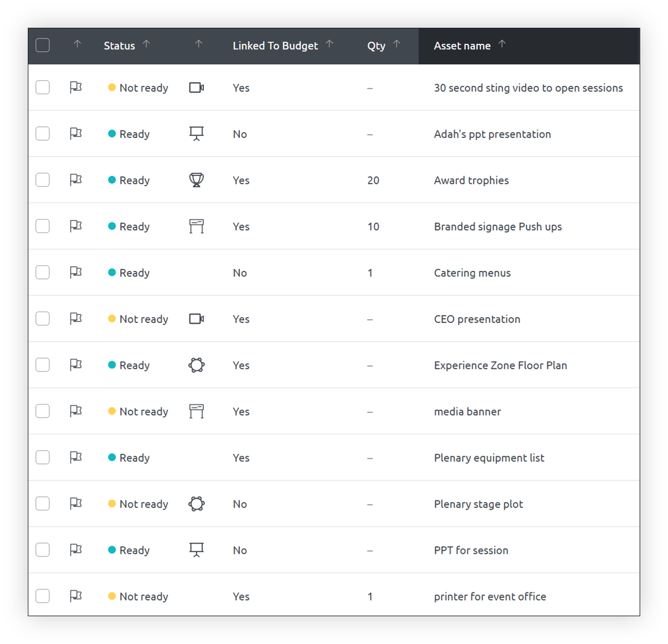This screenshot has width=668, height=644.
Task: Check the Experience Zone Floor Plan row box
Action: coord(43,365)
